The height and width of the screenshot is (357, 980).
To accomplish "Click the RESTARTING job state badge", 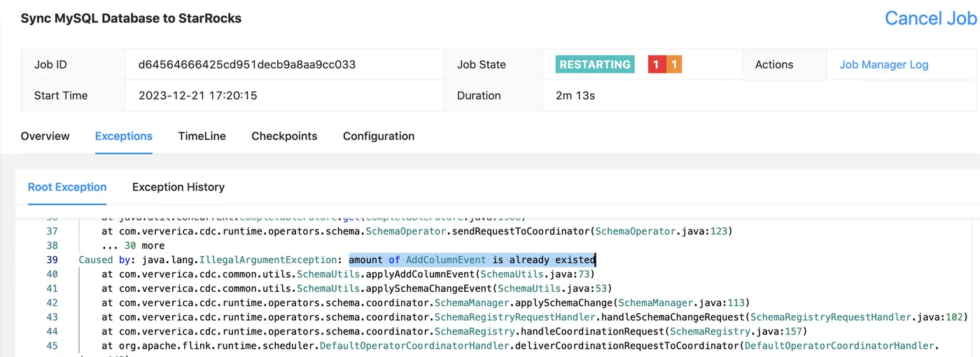I will (x=595, y=64).
